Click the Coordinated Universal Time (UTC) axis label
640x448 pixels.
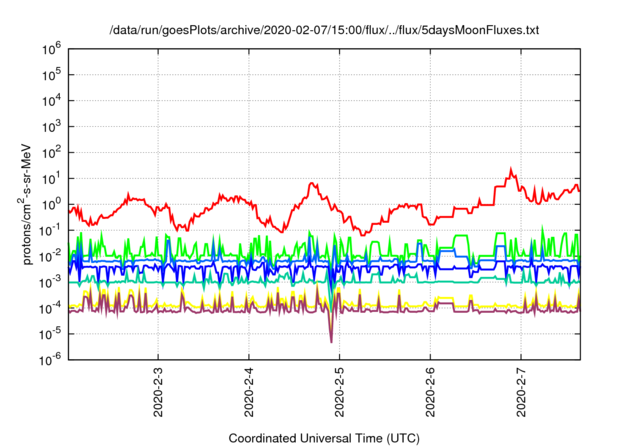[324, 438]
